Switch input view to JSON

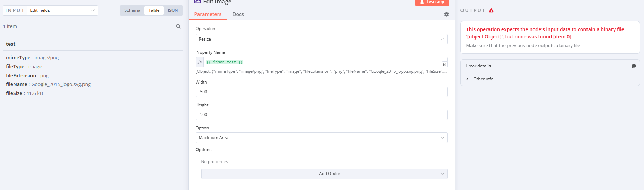(173, 10)
